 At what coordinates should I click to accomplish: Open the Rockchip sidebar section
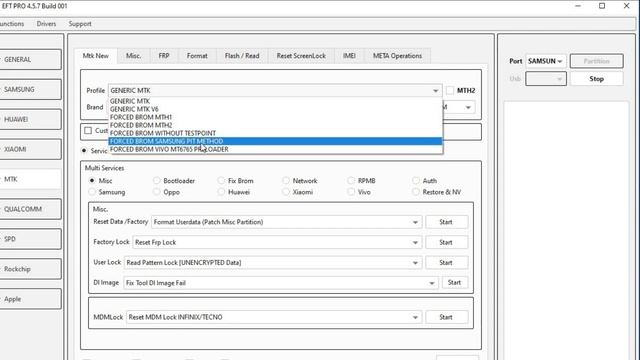30,269
